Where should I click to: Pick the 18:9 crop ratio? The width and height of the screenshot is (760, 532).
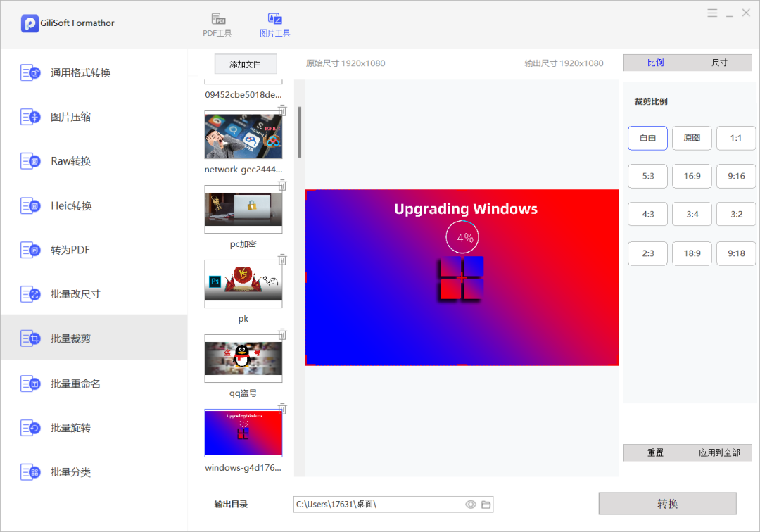pos(692,253)
